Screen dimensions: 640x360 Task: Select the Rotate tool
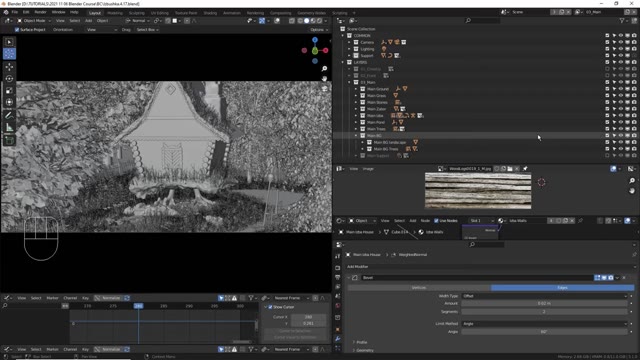pos(9,78)
